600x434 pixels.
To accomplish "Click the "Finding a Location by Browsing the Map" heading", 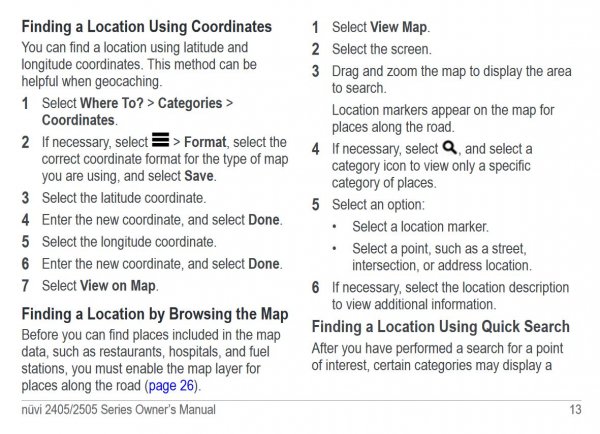I will click(x=155, y=314).
